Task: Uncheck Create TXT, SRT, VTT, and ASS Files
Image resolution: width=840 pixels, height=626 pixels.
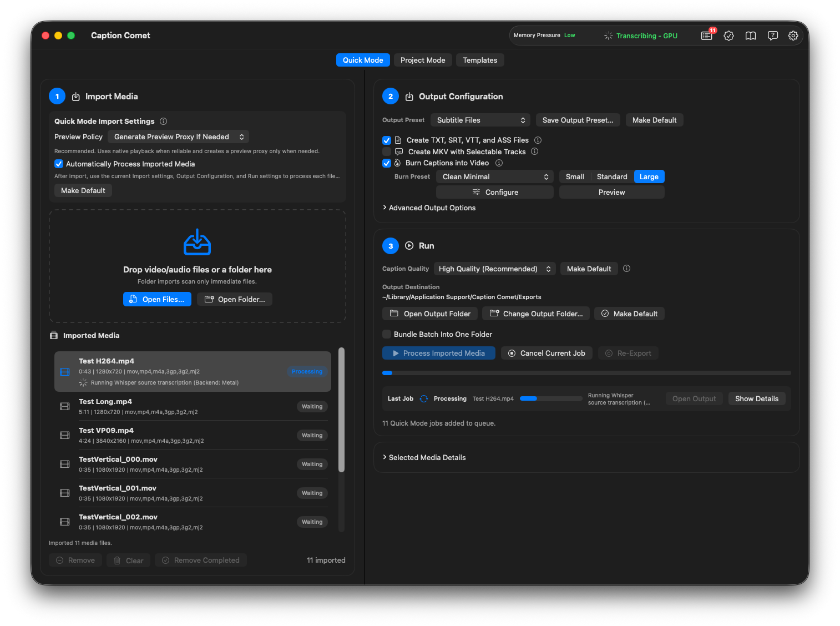Action: tap(387, 140)
